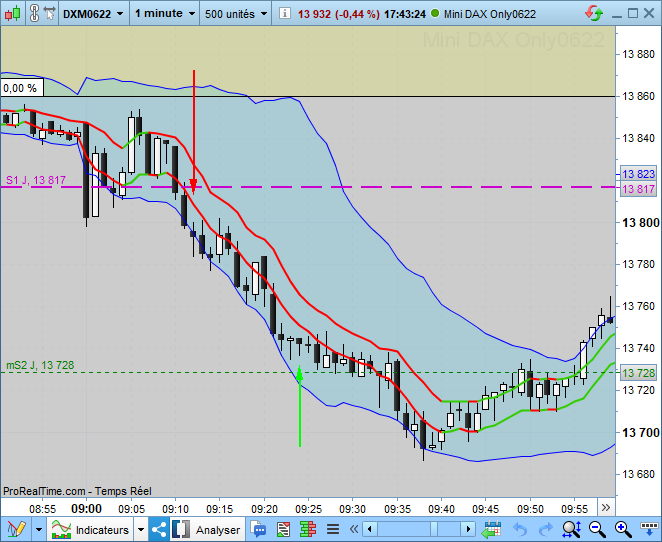The image size is (662, 542).
Task: Open the order book icon
Action: click(x=308, y=528)
